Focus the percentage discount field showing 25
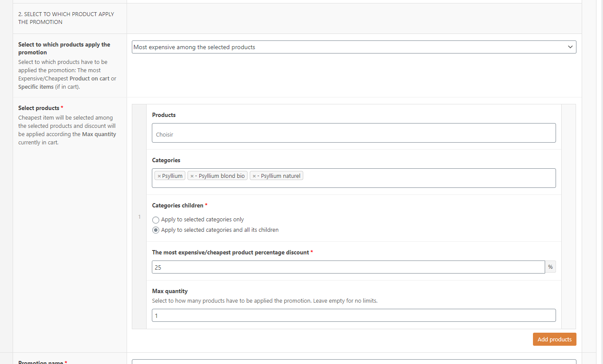The image size is (603, 364). click(348, 267)
